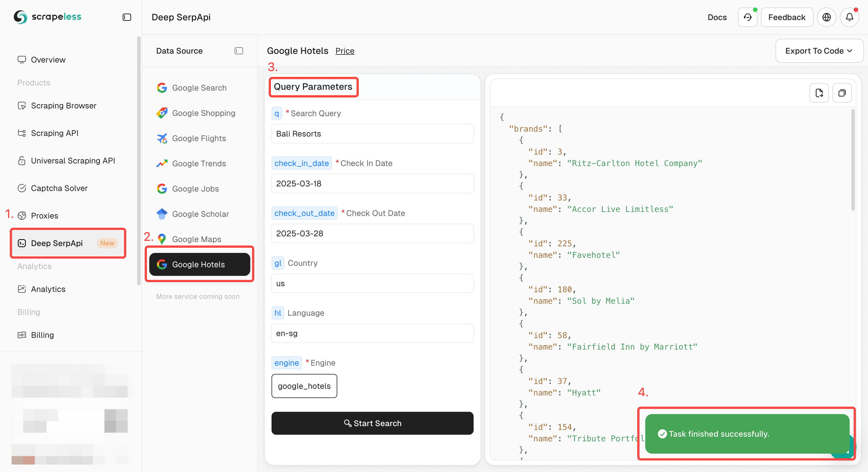Select Google Maps data source
This screenshot has height=472, width=868.
pyautogui.click(x=199, y=239)
